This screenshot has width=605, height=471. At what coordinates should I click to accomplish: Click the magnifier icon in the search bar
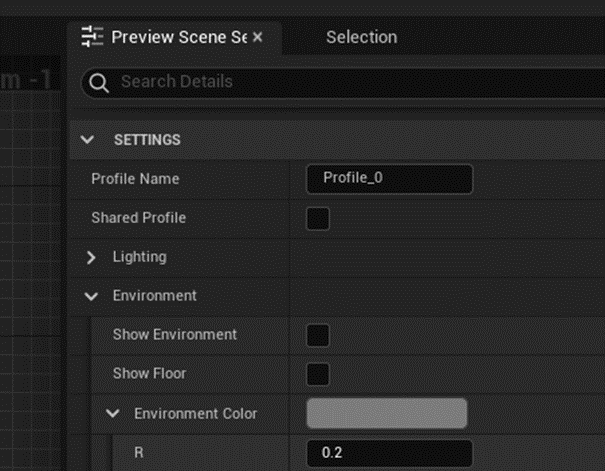point(99,83)
